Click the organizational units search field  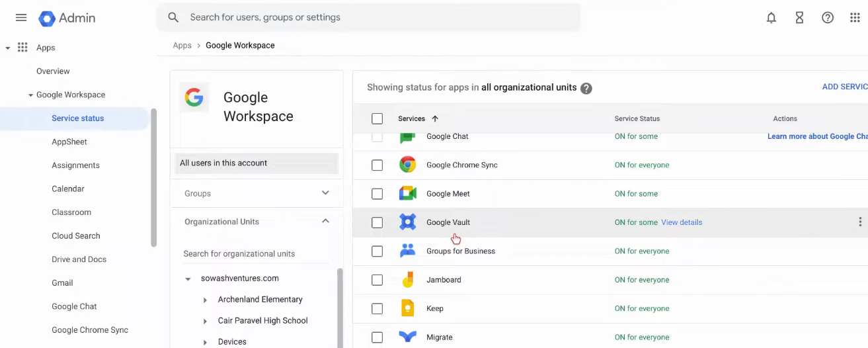pyautogui.click(x=255, y=253)
